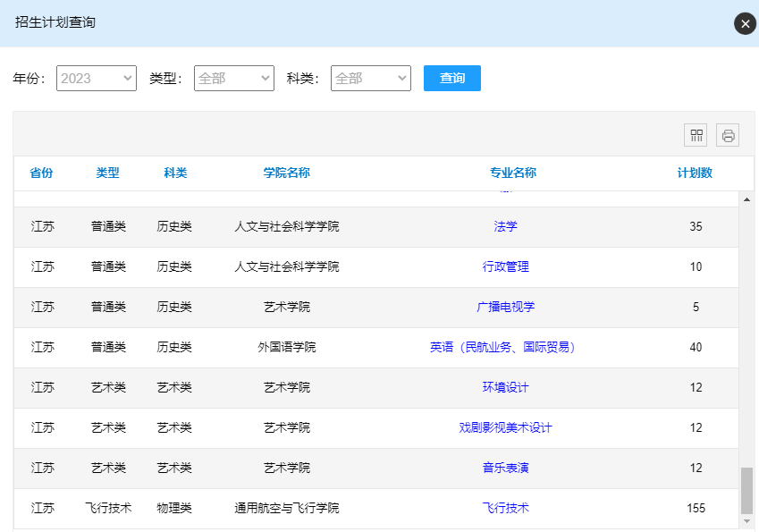
Task: Click the vertical scrollbar thumb
Action: tap(746, 490)
